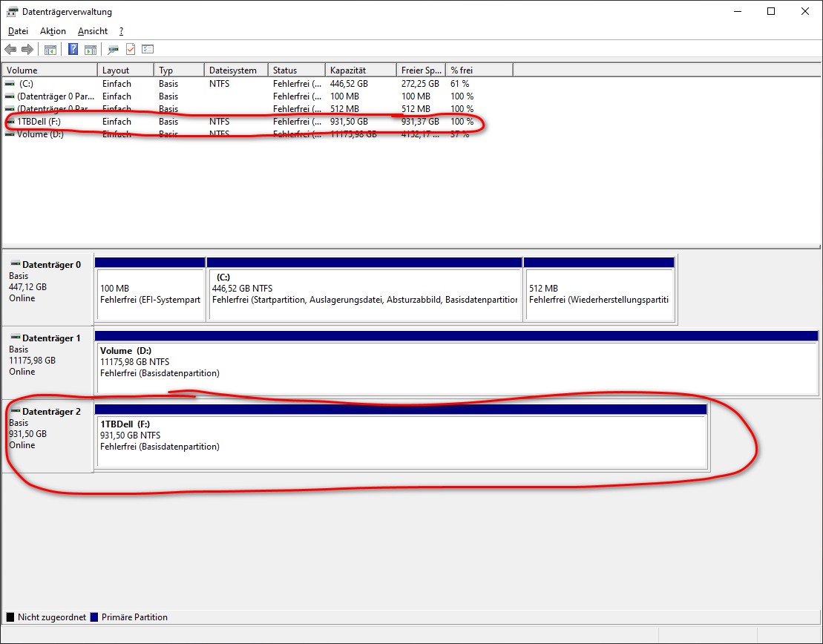
Task: Click the Datenträger 0 disk label panel
Action: tap(47, 289)
